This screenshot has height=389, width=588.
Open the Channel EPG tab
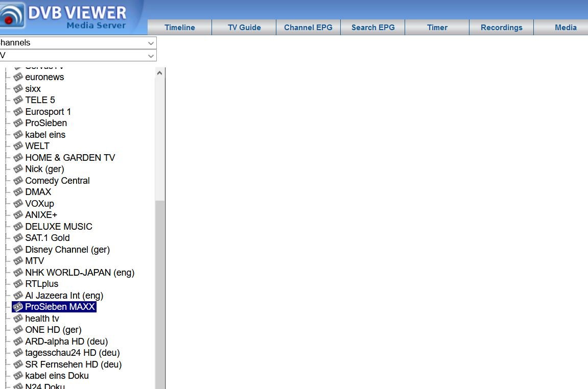point(308,28)
